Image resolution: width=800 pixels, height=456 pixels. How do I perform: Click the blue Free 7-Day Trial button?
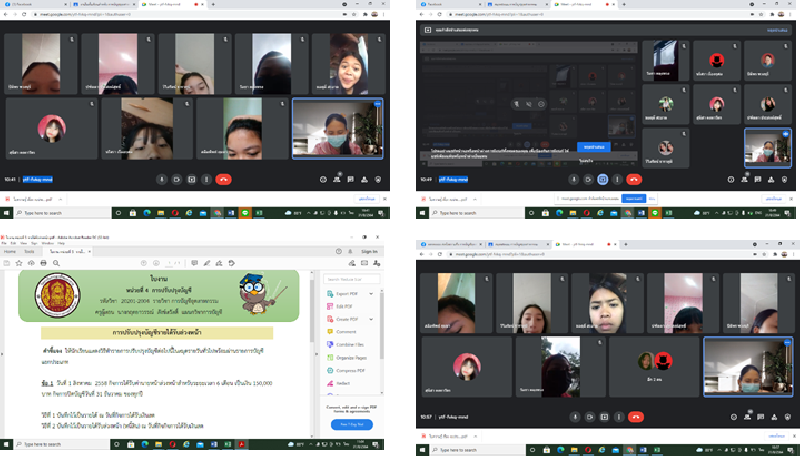coord(350,424)
